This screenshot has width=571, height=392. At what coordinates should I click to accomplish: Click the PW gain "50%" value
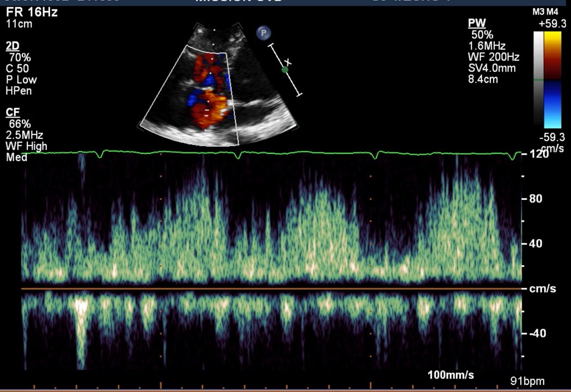(482, 35)
